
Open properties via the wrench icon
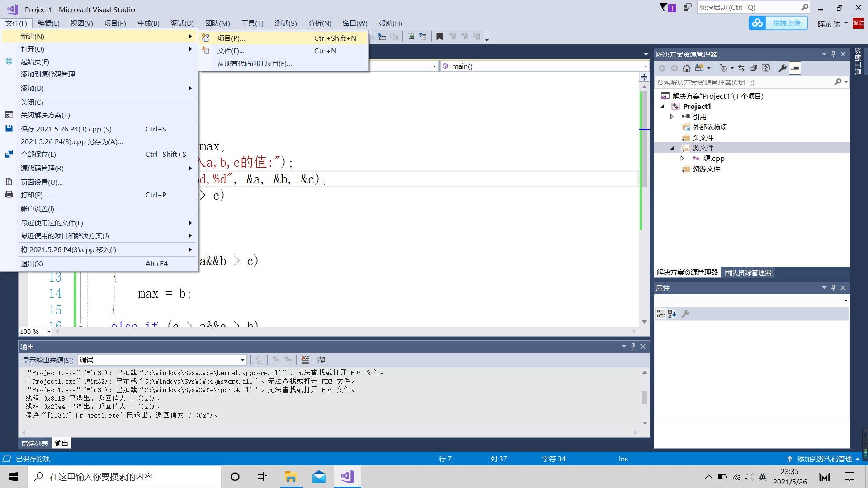click(782, 68)
